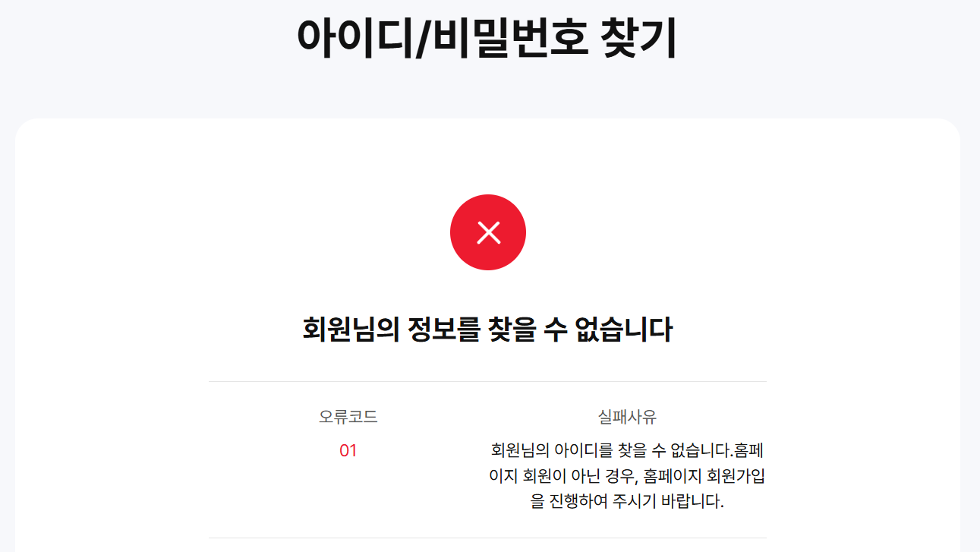The height and width of the screenshot is (552, 980).
Task: Click the 오류코드 column label
Action: pyautogui.click(x=348, y=417)
